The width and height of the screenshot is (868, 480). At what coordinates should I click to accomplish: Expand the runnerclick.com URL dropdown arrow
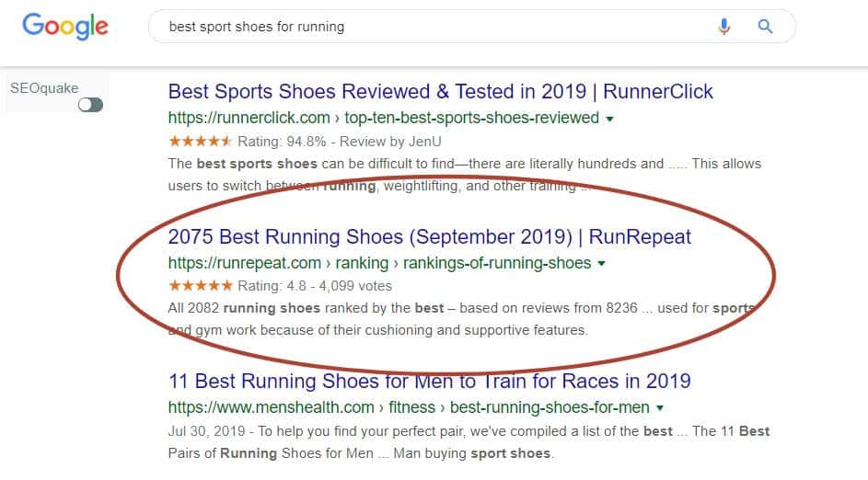pyautogui.click(x=609, y=119)
